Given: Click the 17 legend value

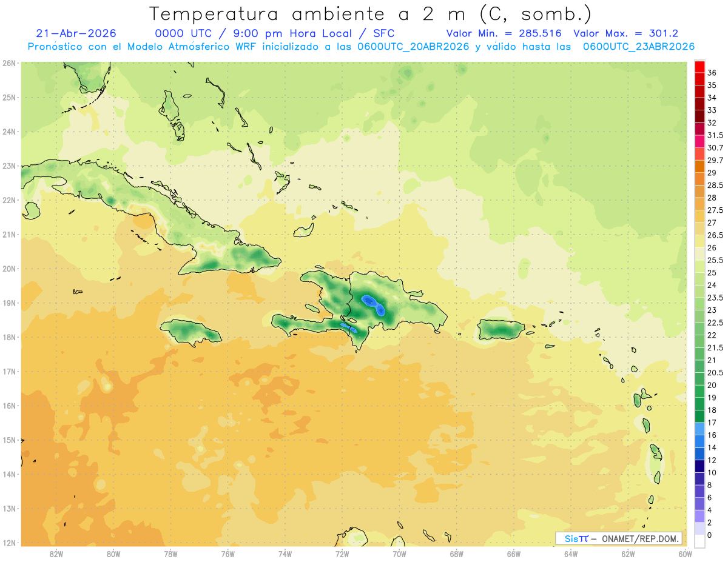Looking at the screenshot, I should [x=712, y=423].
